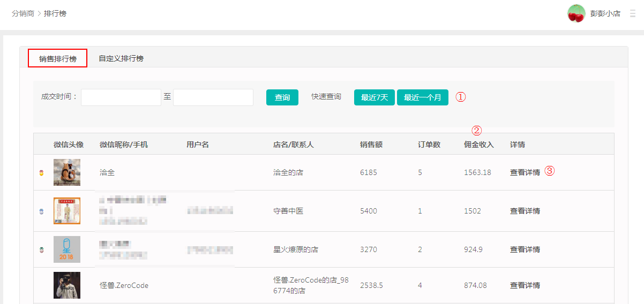Click the cherry shop avatar icon
This screenshot has height=304, width=644.
(x=576, y=13)
